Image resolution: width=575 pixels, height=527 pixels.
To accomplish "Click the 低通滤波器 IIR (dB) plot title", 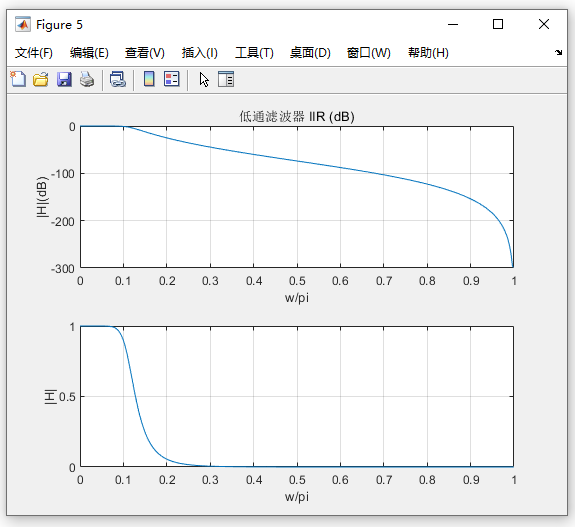I will click(x=297, y=117).
